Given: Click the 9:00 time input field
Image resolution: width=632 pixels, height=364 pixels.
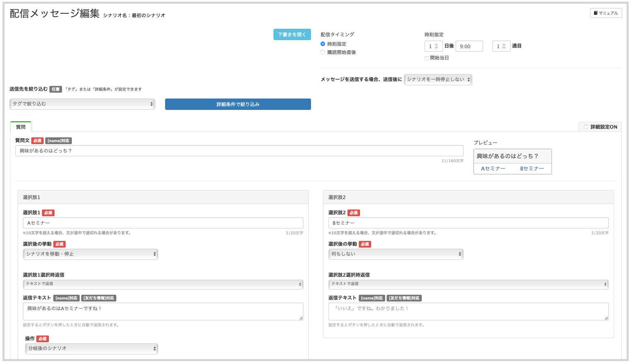Looking at the screenshot, I should [x=469, y=46].
